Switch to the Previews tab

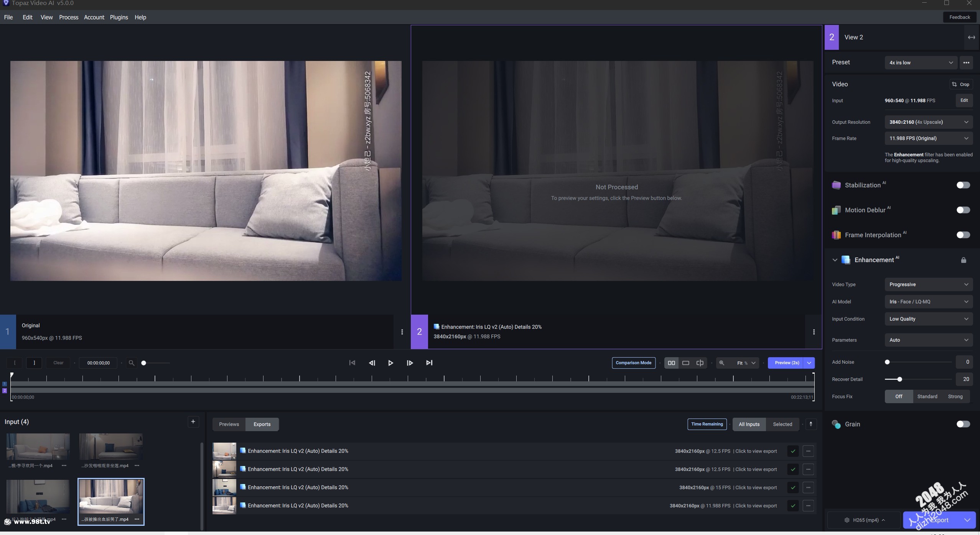(229, 424)
